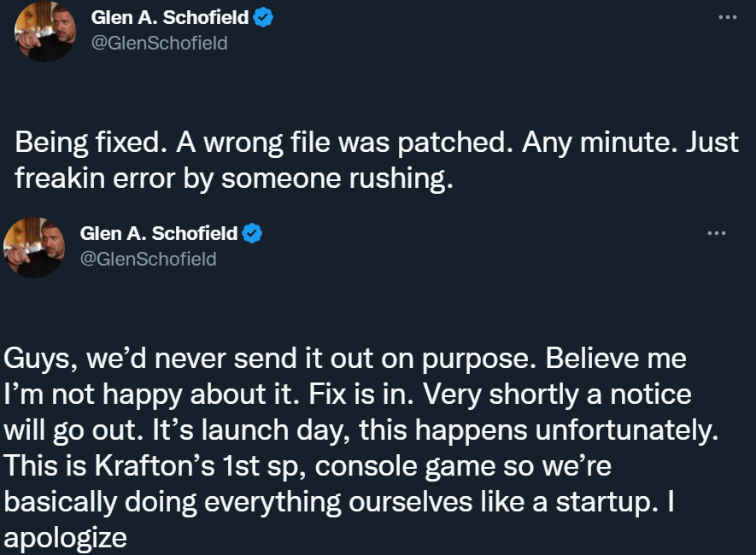Click Glen A. Schofield name in bottom tweet
Screen dimensions: 756x555
[159, 233]
